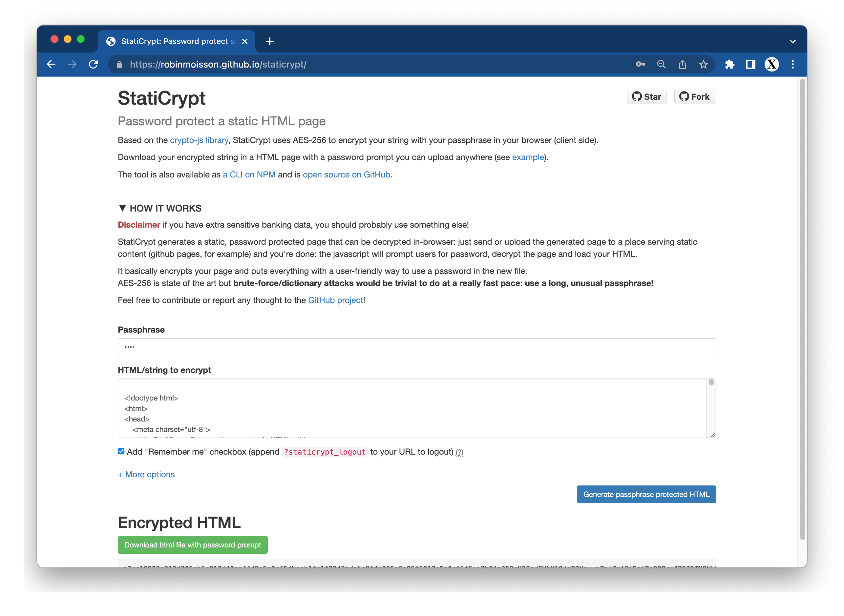Bookmark the page with star icon
Image resolution: width=844 pixels, height=616 pixels.
(x=703, y=64)
